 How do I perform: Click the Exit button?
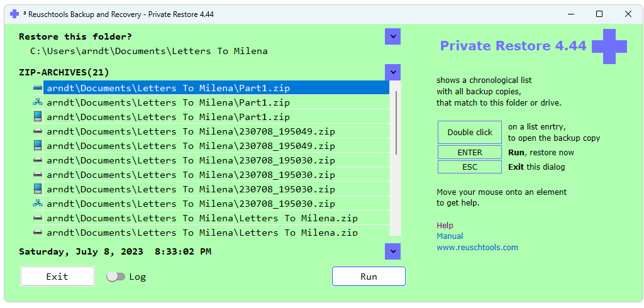[x=57, y=277]
